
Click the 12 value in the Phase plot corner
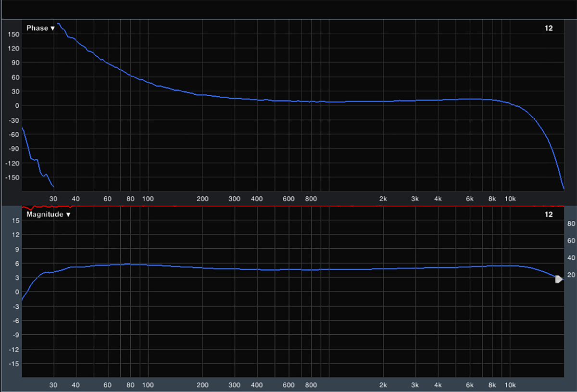click(x=549, y=28)
